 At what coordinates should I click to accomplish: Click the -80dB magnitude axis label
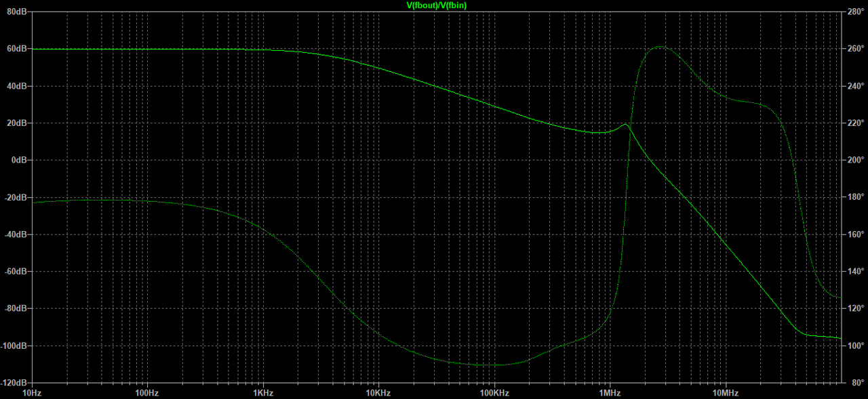pyautogui.click(x=15, y=309)
